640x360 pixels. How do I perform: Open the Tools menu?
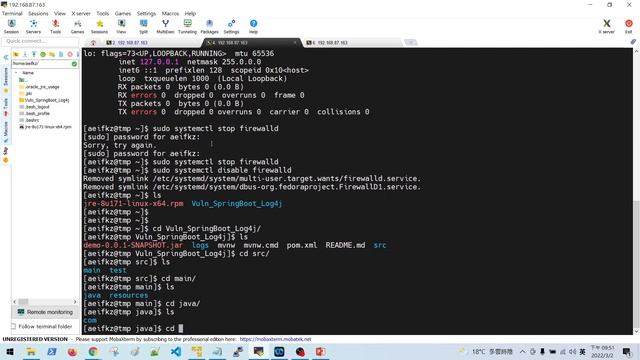(102, 13)
